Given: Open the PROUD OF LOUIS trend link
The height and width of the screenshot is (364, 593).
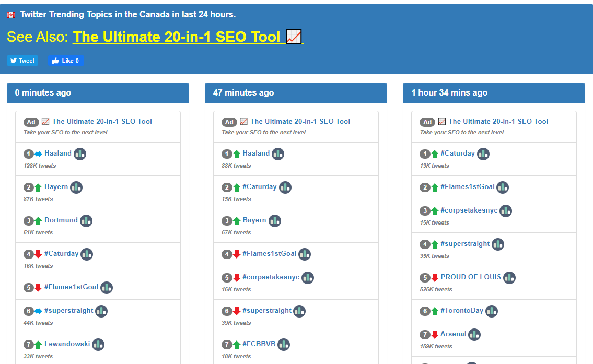Looking at the screenshot, I should [x=471, y=277].
